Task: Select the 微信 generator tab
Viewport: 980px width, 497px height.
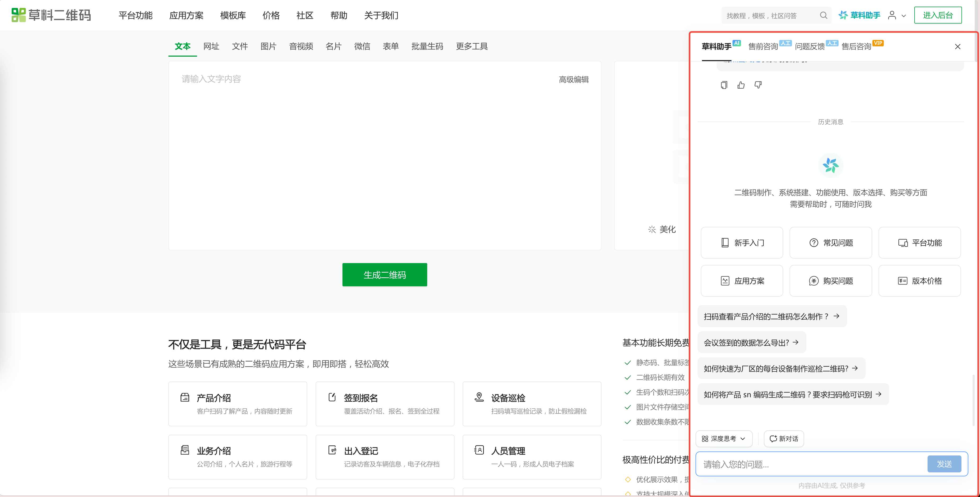Action: [x=362, y=46]
